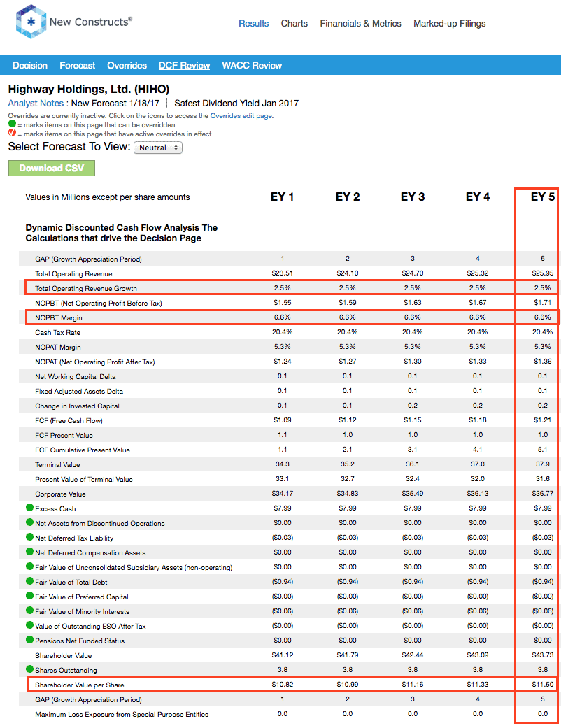This screenshot has width=561, height=728.
Task: Click the Safest Dividend Yield Jan 2017 text
Action: (x=236, y=103)
